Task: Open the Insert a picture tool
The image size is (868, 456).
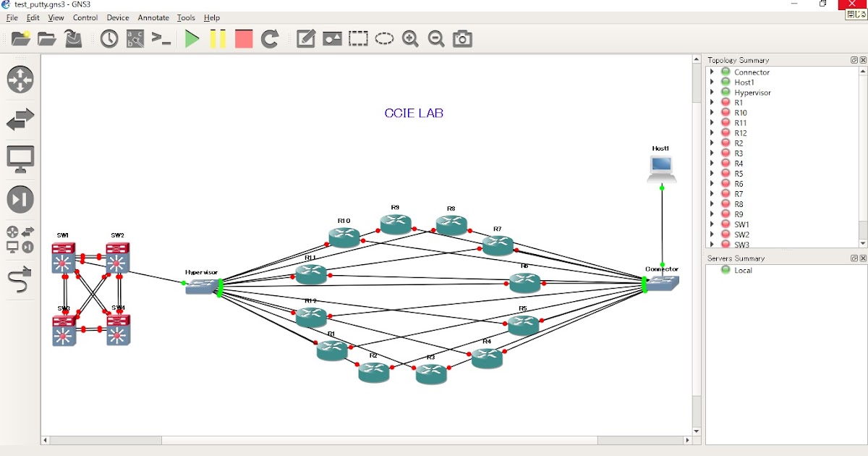Action: pos(332,38)
